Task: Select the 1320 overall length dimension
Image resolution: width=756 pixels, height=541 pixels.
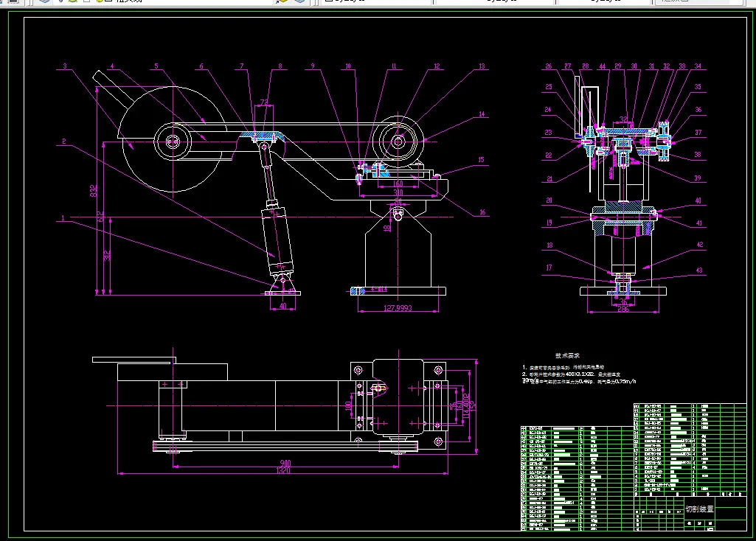Action: [283, 471]
